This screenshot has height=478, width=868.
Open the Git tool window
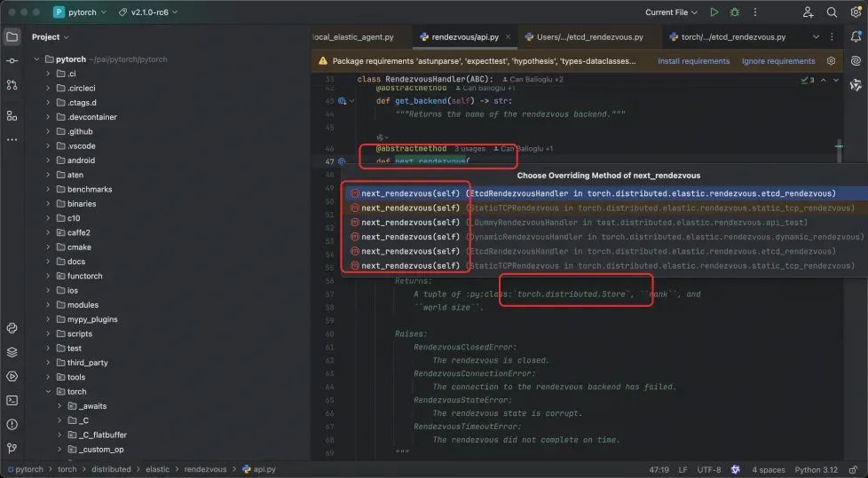click(12, 448)
